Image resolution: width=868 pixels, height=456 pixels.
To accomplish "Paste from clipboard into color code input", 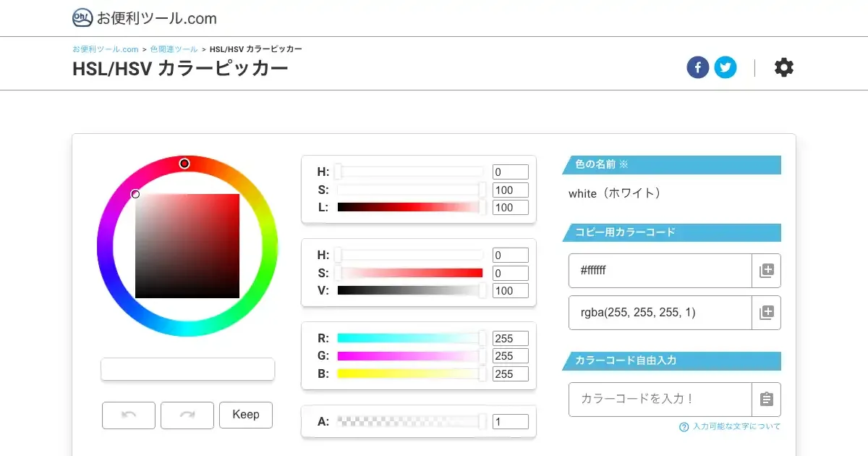I will pyautogui.click(x=766, y=400).
